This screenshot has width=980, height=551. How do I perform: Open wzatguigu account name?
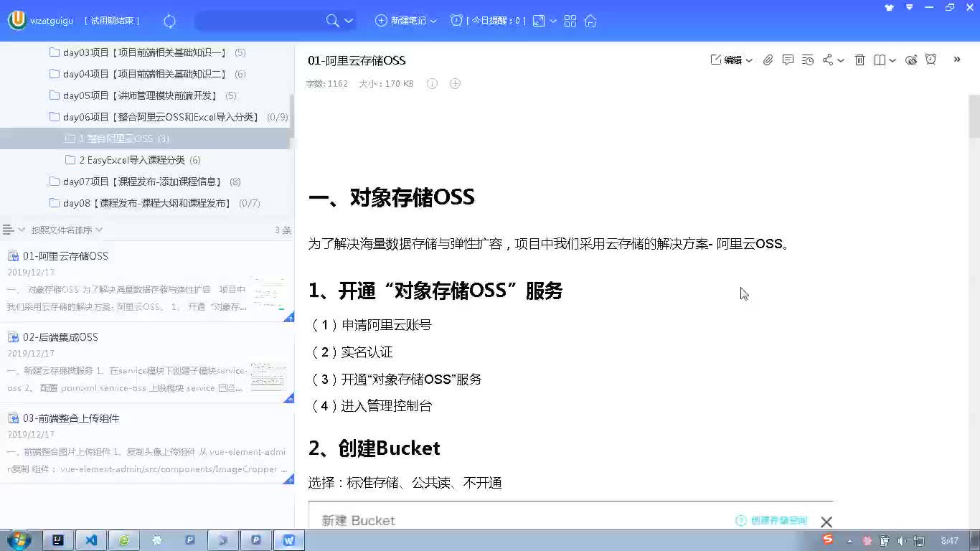tap(52, 21)
